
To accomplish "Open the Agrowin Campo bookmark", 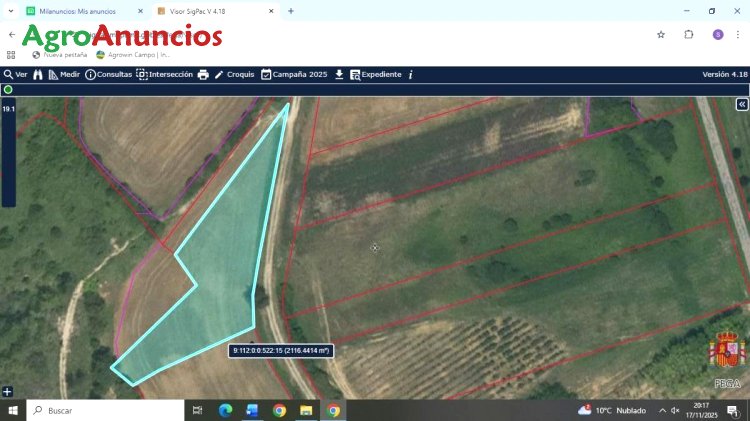I will click(134, 55).
